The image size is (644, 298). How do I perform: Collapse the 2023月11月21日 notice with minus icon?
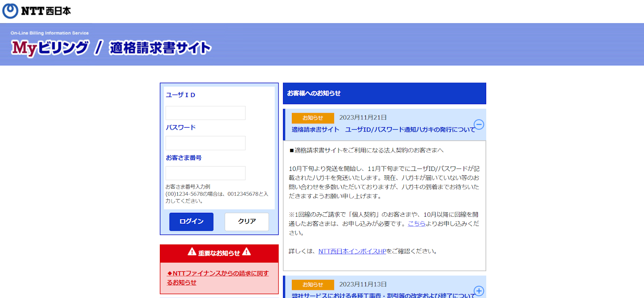tap(479, 124)
